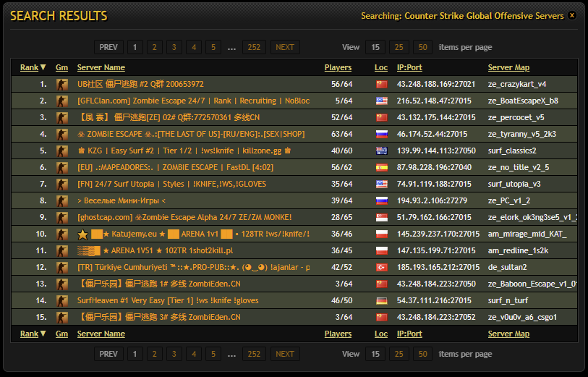Show 25 items per page at top
588x377 pixels.
click(x=399, y=47)
